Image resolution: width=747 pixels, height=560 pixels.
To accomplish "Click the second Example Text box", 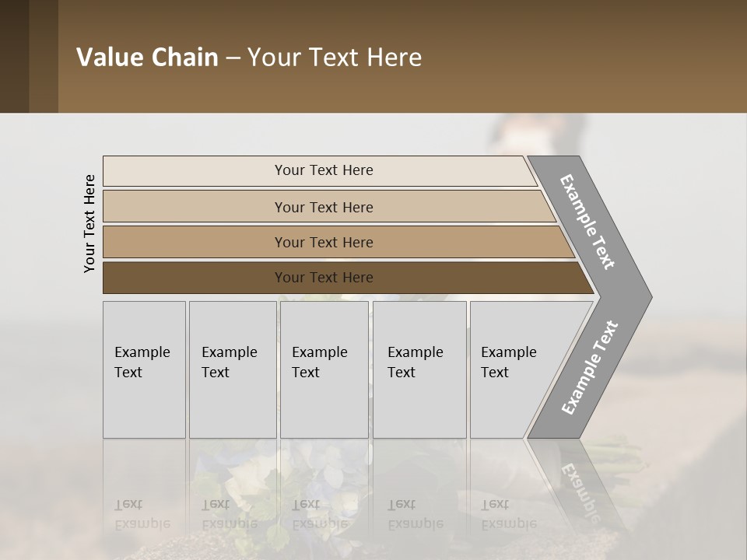I will (x=232, y=369).
